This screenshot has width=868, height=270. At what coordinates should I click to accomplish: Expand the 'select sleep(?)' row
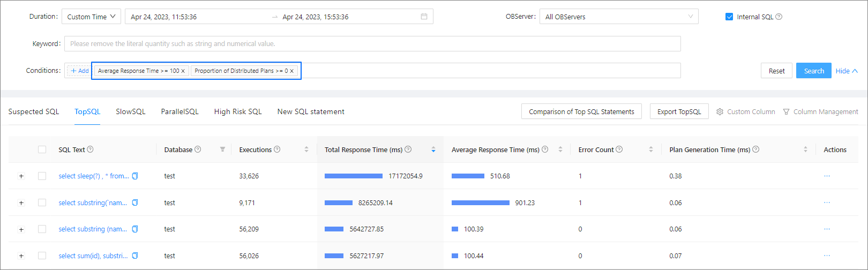21,176
